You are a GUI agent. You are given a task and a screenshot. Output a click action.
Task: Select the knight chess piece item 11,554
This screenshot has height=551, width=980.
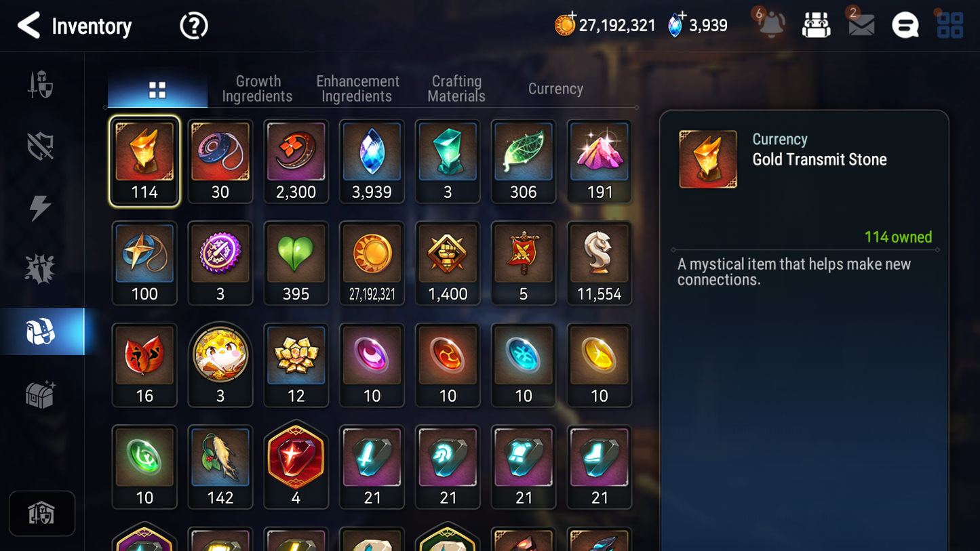(x=600, y=263)
